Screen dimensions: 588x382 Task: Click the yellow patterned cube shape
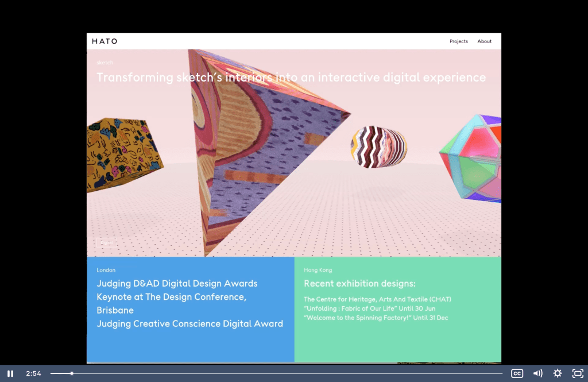pyautogui.click(x=121, y=152)
